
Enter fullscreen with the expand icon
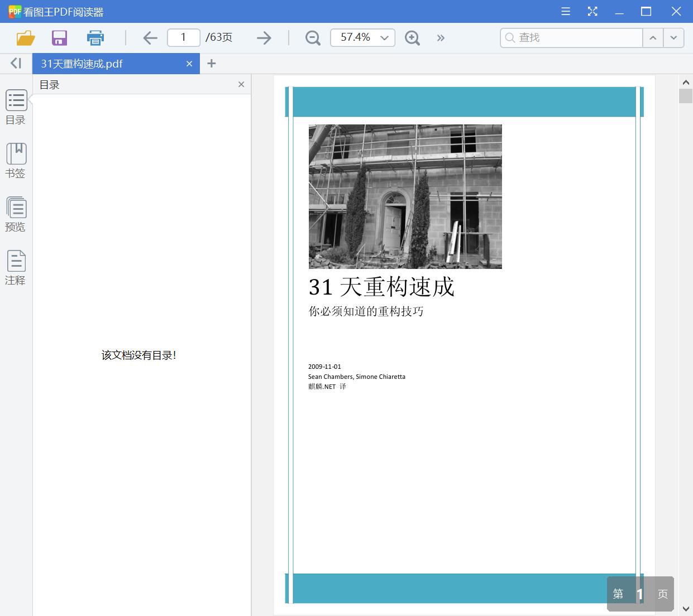point(592,11)
